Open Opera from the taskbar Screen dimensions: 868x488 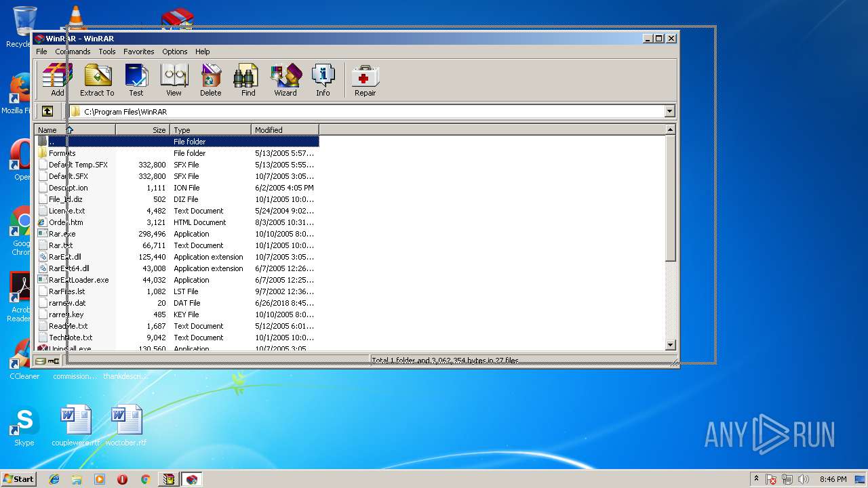tap(122, 479)
